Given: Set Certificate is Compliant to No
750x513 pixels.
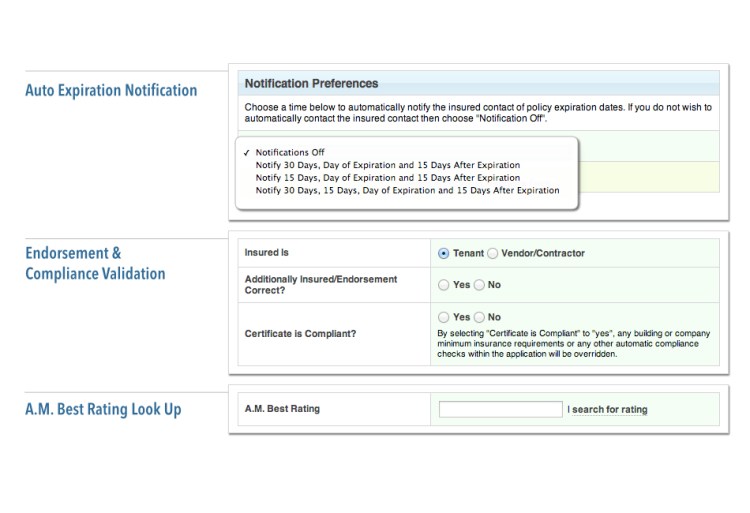Looking at the screenshot, I should (479, 317).
